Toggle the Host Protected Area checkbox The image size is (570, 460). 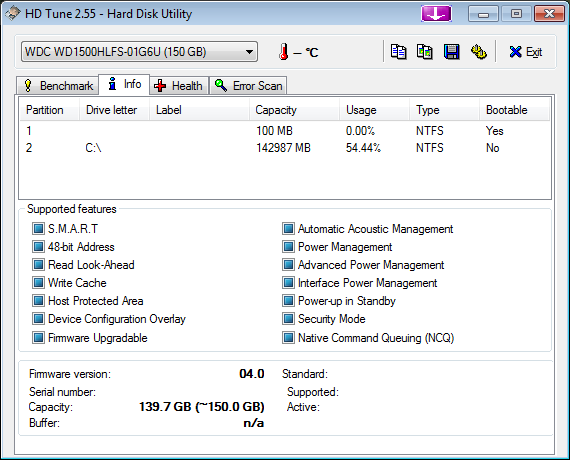click(x=38, y=301)
